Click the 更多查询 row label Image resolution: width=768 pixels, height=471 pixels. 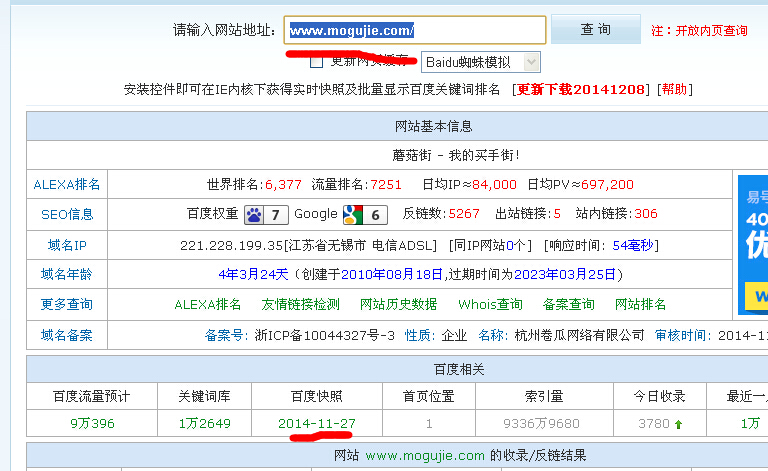pyautogui.click(x=67, y=305)
